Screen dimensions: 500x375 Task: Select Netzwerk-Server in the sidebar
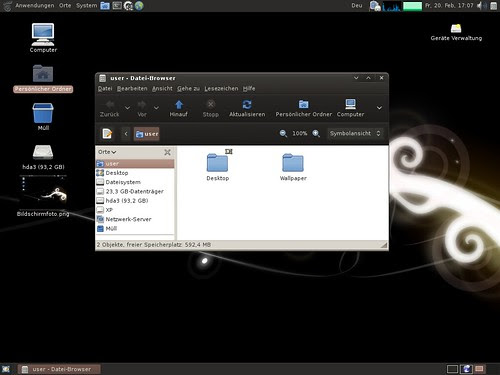(135, 219)
